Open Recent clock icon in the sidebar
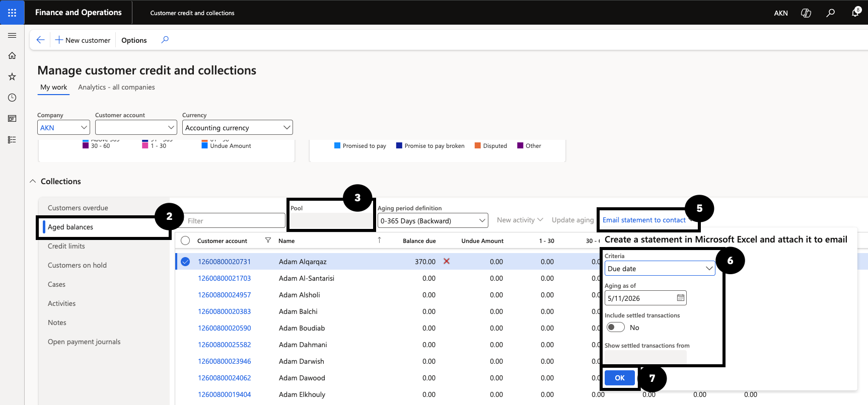 (12, 98)
